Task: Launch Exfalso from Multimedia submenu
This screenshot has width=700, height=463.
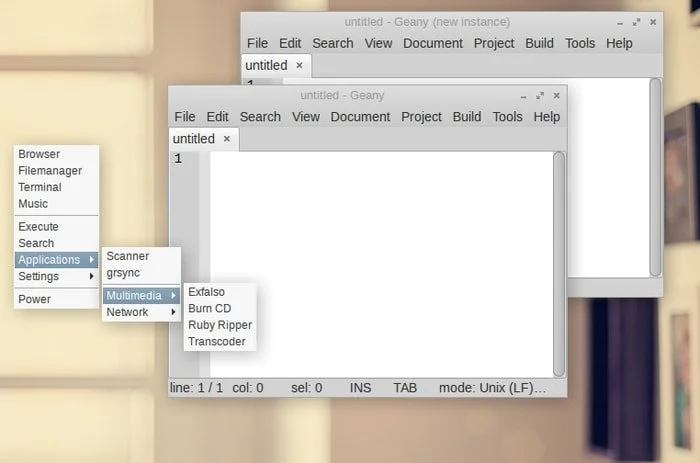Action: pyautogui.click(x=220, y=292)
